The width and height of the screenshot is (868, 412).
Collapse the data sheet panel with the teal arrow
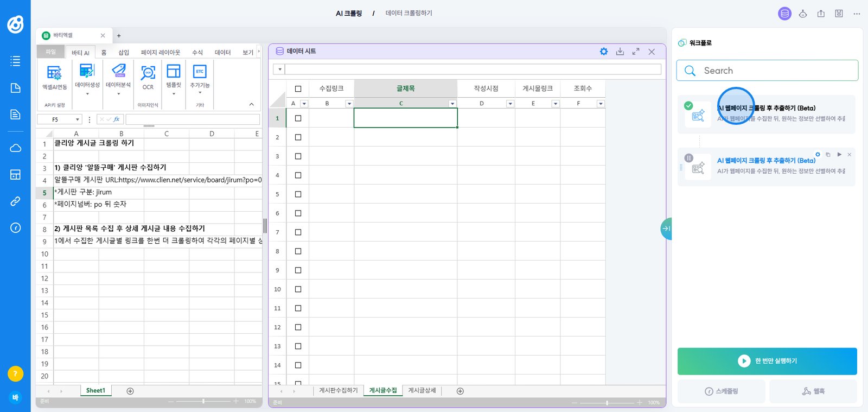[x=666, y=229]
